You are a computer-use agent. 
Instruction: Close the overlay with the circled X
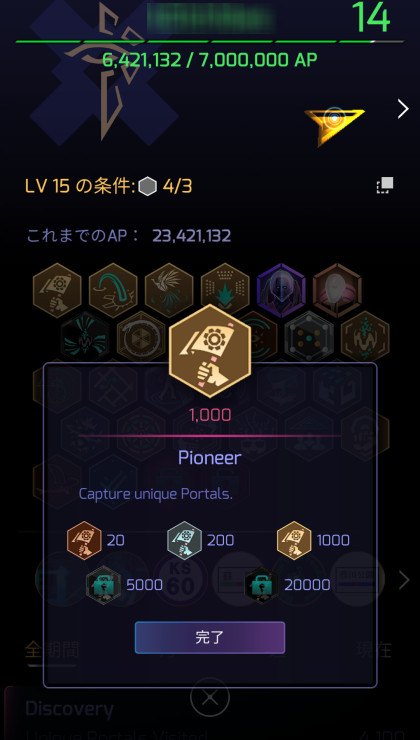pos(210,697)
